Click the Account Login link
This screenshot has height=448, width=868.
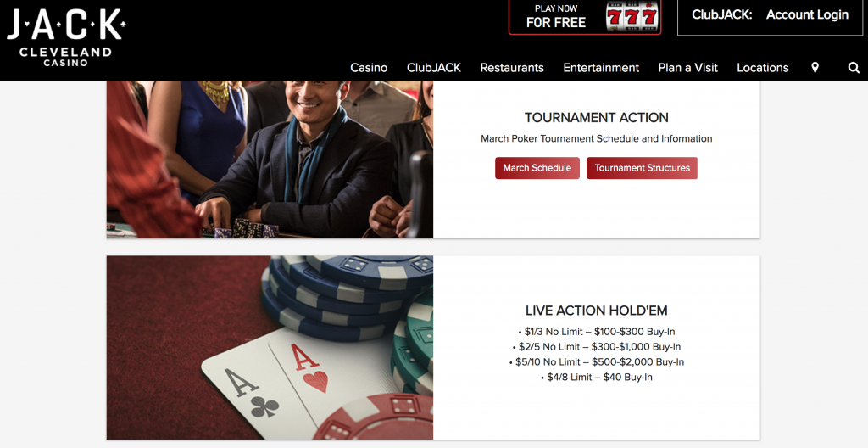(807, 15)
